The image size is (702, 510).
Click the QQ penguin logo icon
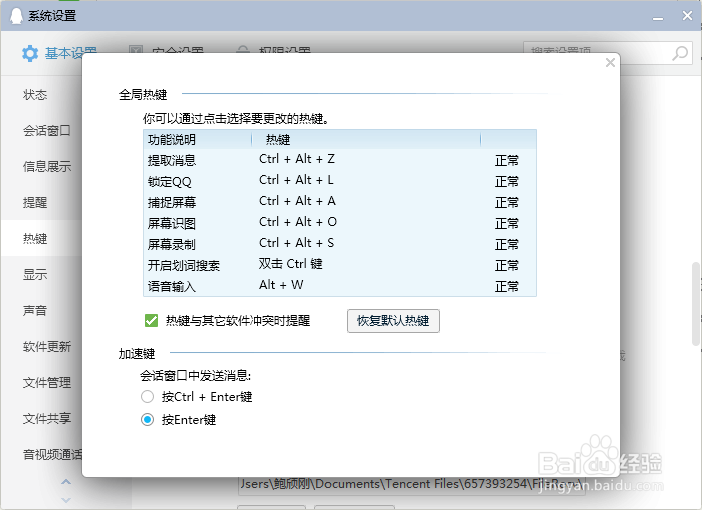click(16, 15)
